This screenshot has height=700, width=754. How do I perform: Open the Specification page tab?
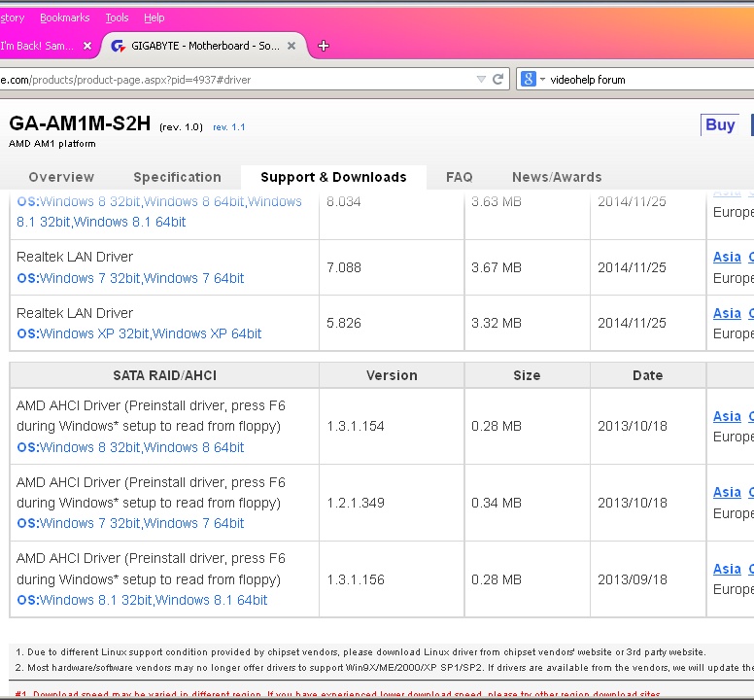pos(178,178)
